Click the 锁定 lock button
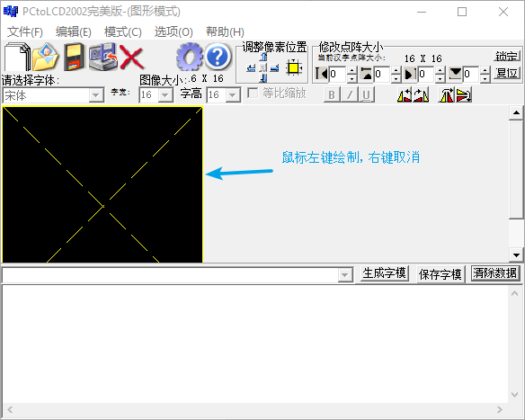Screen dimensions: 525x420 [507, 56]
